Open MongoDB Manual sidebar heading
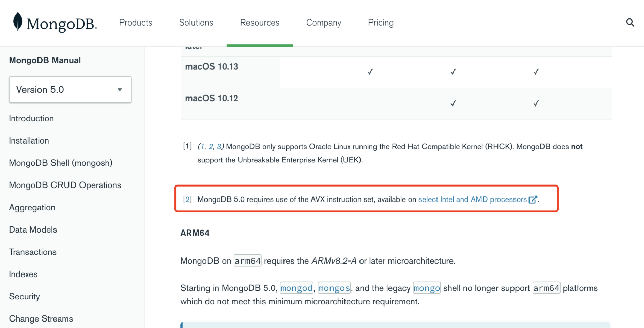The image size is (644, 328). click(x=45, y=60)
